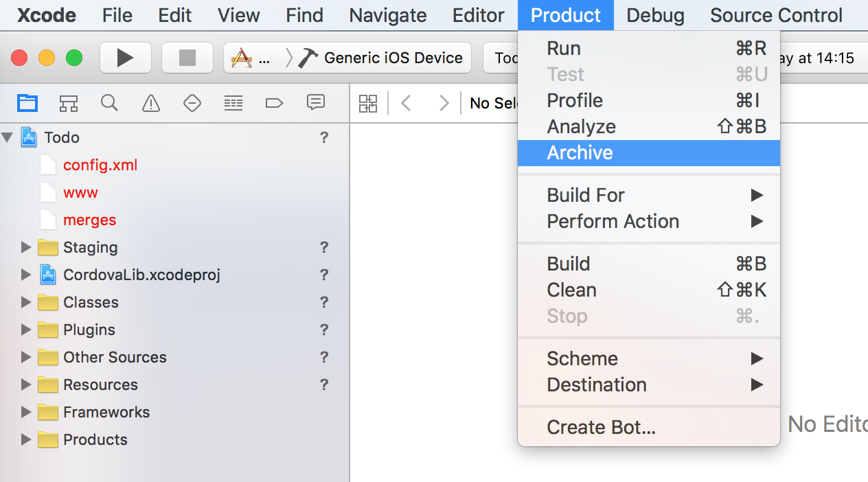
Task: Expand the Classes group
Action: coord(26,302)
